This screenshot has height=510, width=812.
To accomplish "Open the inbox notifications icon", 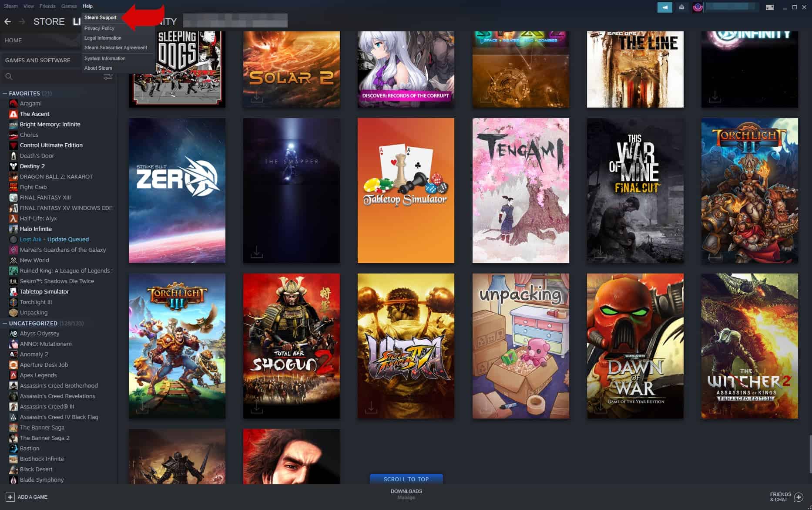I will (x=681, y=7).
